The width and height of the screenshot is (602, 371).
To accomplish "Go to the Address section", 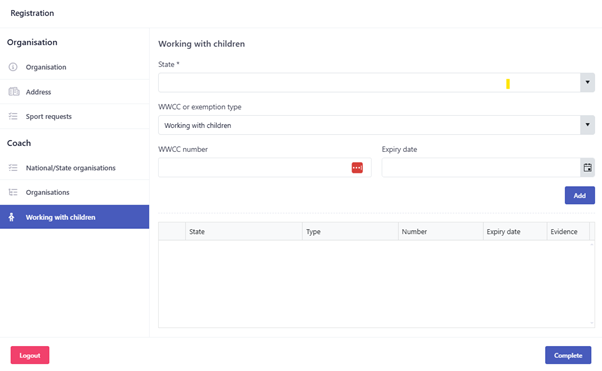I will click(74, 92).
